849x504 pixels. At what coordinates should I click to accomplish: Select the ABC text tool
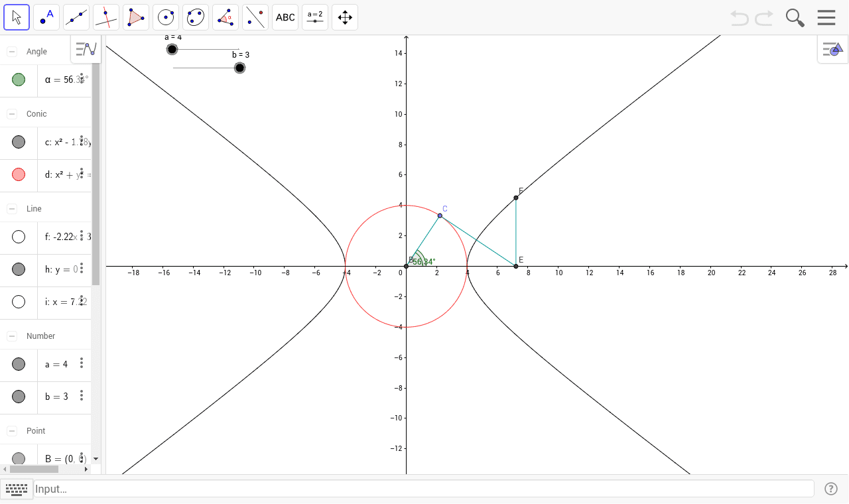pos(285,17)
